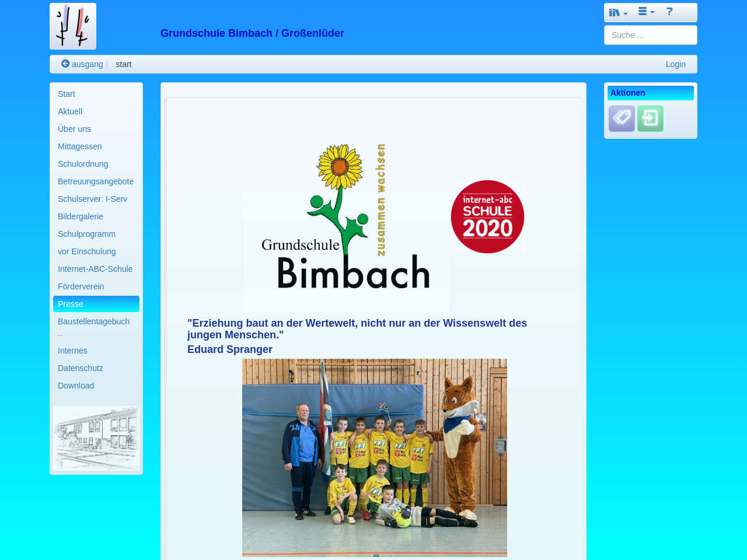Select Schulserver: I-Serv in the sidebar
747x560 pixels.
click(x=92, y=199)
